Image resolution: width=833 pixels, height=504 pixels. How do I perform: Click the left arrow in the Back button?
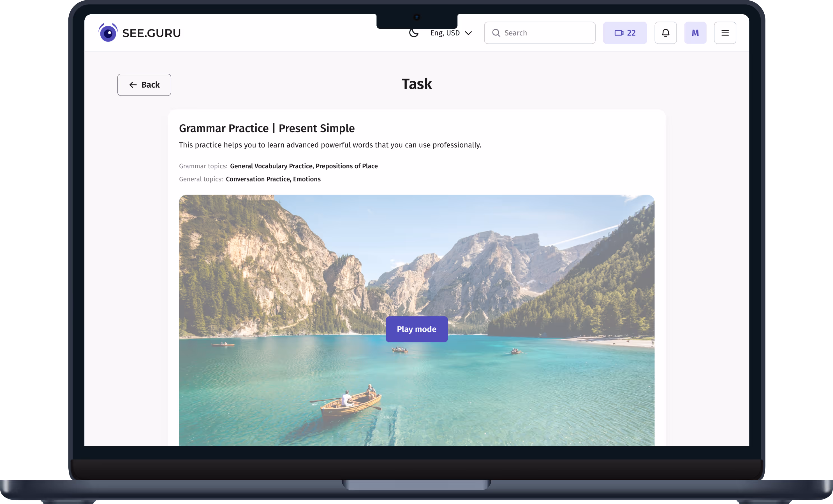point(133,85)
